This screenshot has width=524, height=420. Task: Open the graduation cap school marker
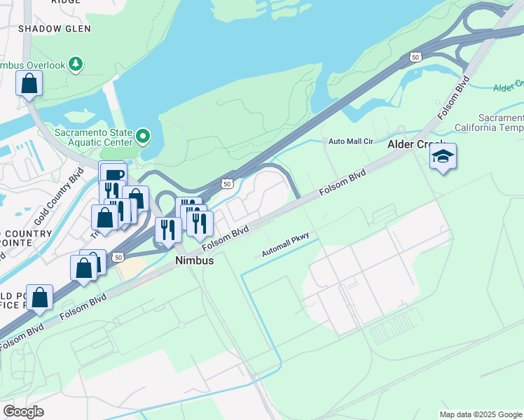(x=443, y=158)
